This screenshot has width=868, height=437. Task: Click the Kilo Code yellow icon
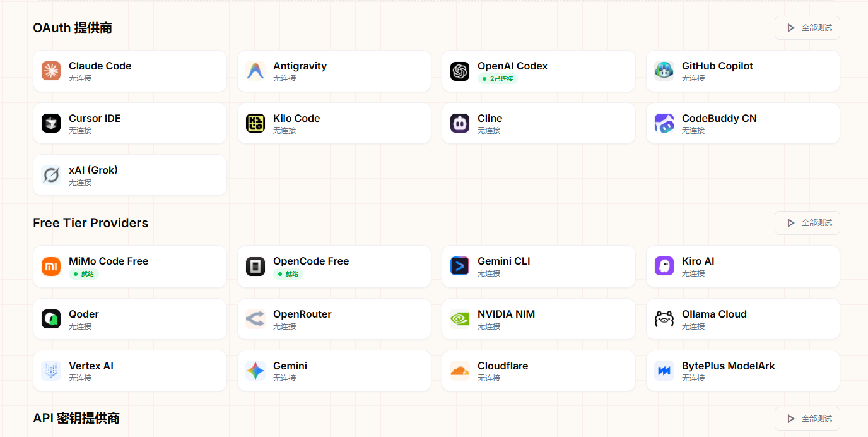pyautogui.click(x=255, y=123)
